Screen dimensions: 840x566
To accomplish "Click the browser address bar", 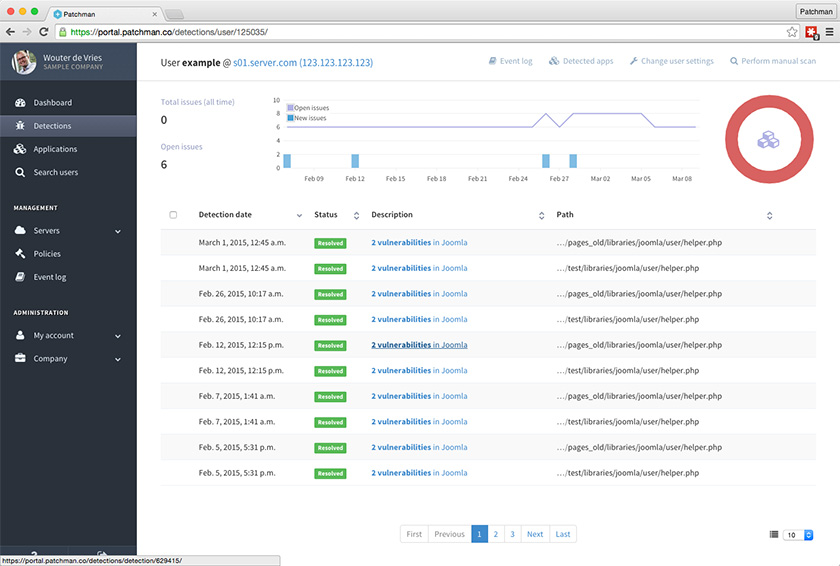I will [x=420, y=31].
